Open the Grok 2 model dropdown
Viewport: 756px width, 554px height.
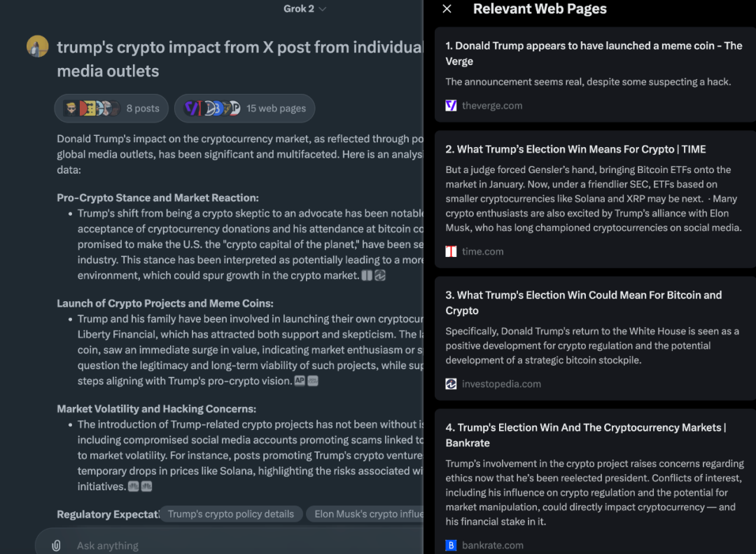(x=304, y=8)
